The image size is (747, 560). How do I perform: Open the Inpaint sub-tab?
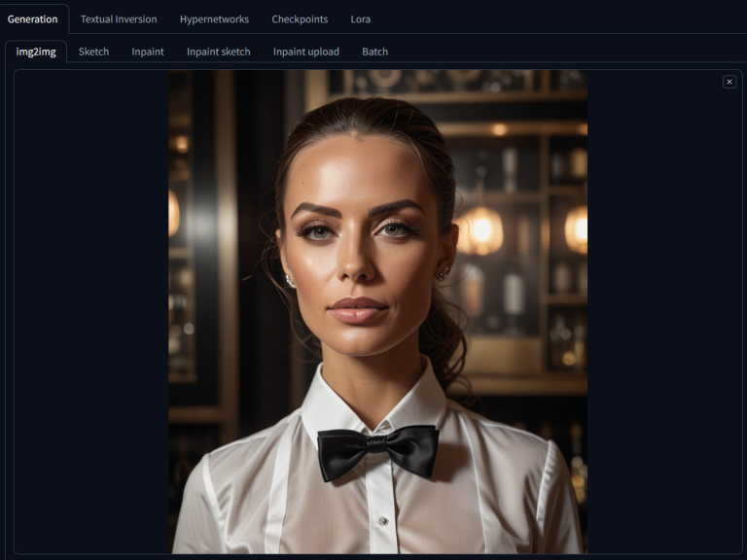pyautogui.click(x=148, y=52)
